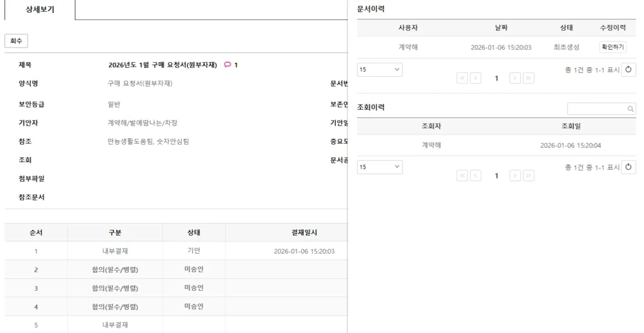Go to previous page in 조회이력
Image resolution: width=644 pixels, height=333 pixels.
pos(476,175)
